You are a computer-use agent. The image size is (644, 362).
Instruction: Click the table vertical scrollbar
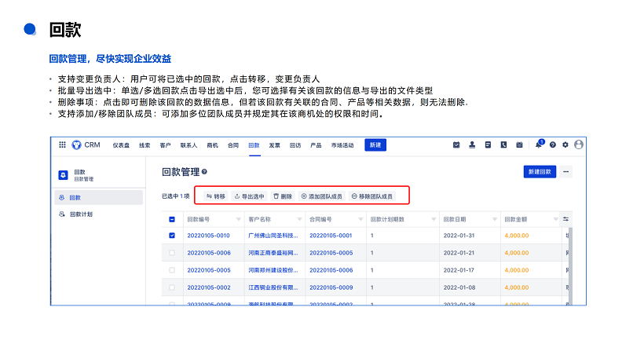pos(570,266)
